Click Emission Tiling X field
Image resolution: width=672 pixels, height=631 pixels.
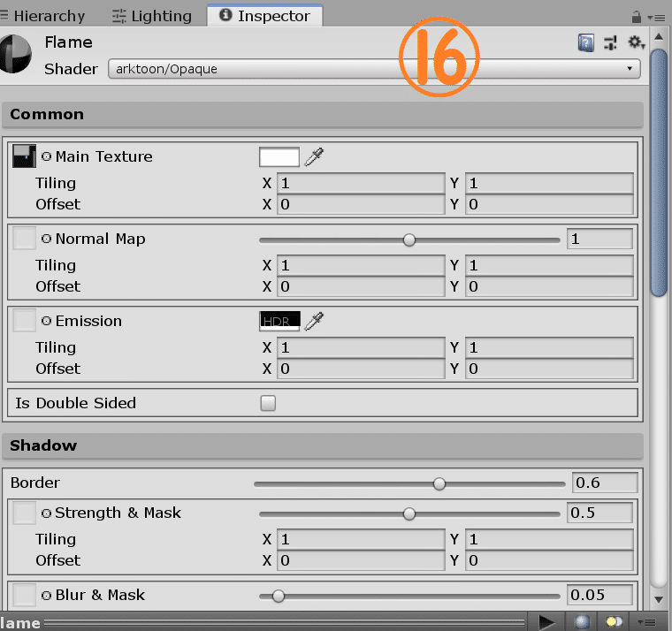[362, 348]
